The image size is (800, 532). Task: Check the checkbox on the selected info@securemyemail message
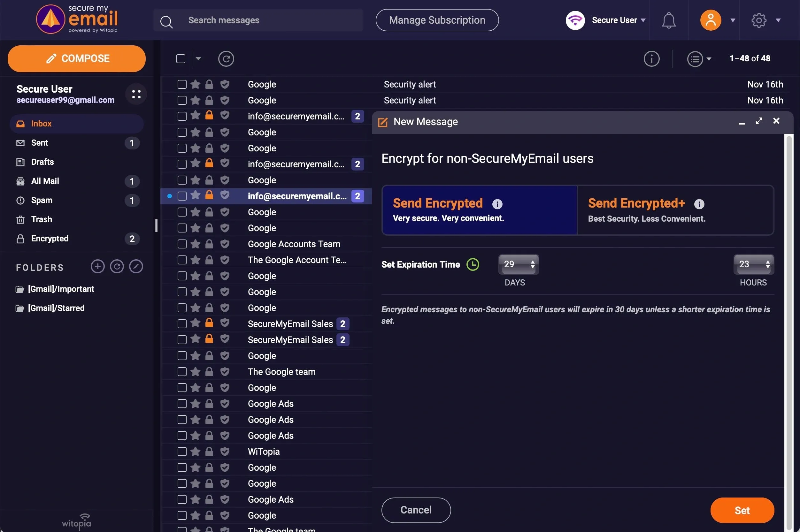point(182,196)
